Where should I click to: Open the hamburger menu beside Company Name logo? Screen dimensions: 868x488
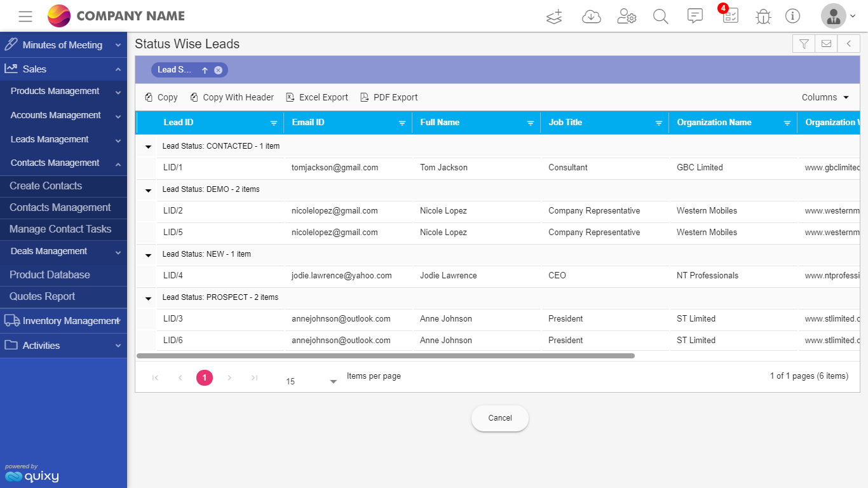[x=25, y=16]
